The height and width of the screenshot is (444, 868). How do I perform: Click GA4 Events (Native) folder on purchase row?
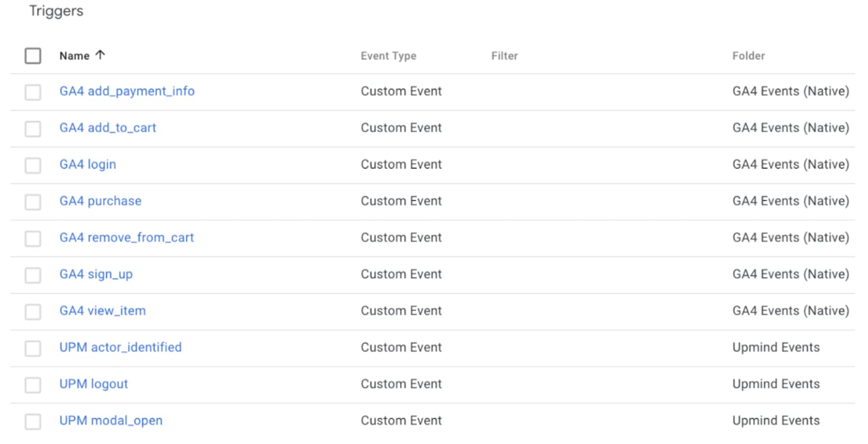(x=791, y=201)
